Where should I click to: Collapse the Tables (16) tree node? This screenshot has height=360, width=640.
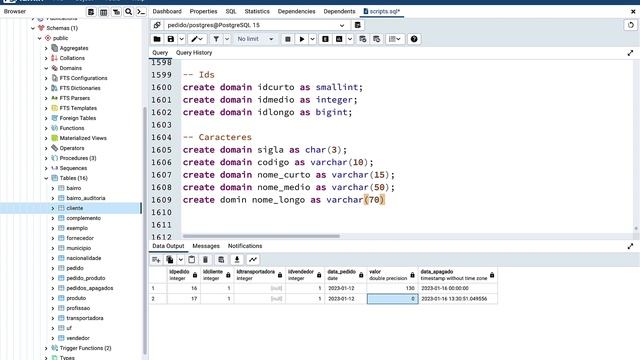pos(46,178)
